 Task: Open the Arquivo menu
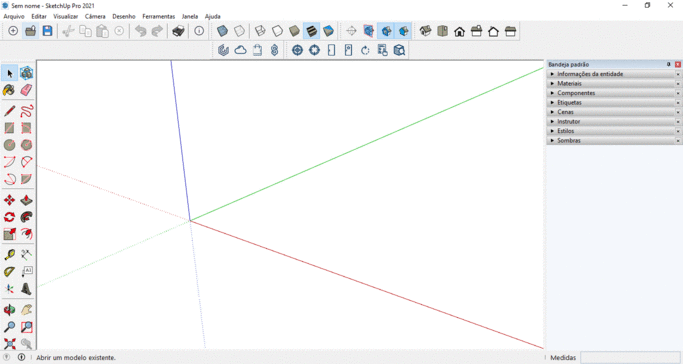(14, 16)
